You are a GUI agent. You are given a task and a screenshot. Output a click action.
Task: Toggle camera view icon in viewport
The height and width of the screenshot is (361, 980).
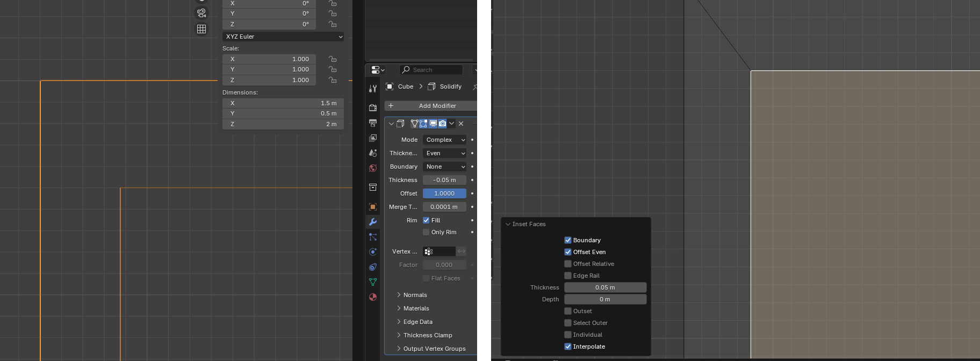(201, 12)
